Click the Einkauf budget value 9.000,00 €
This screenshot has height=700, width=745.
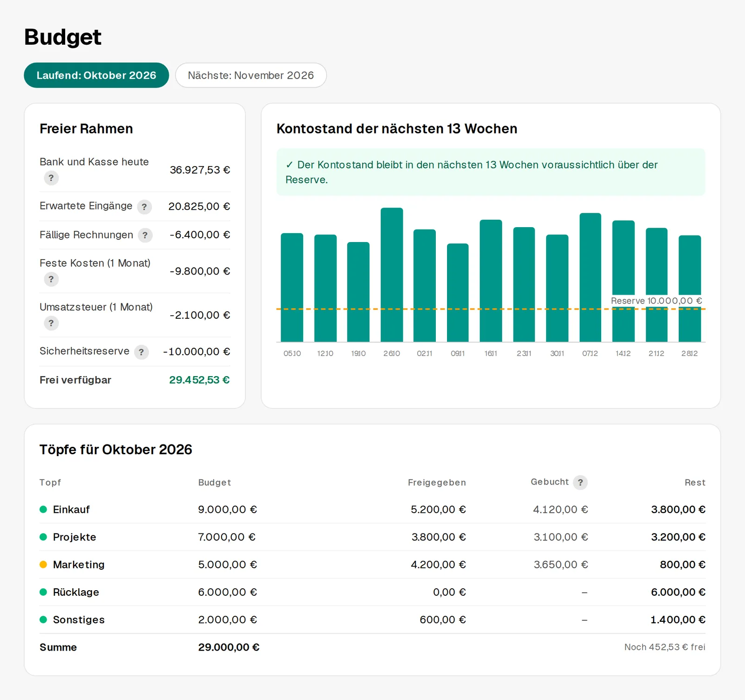(228, 510)
